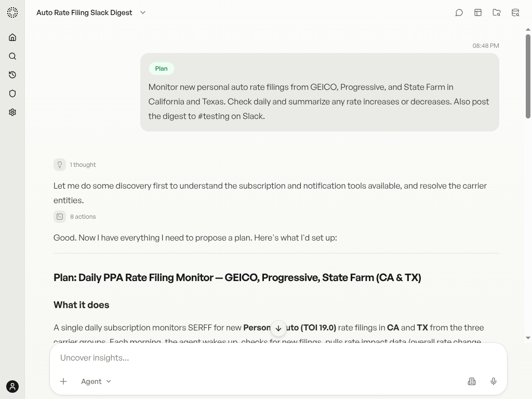Click the 08:48 PM timestamp

[x=486, y=46]
